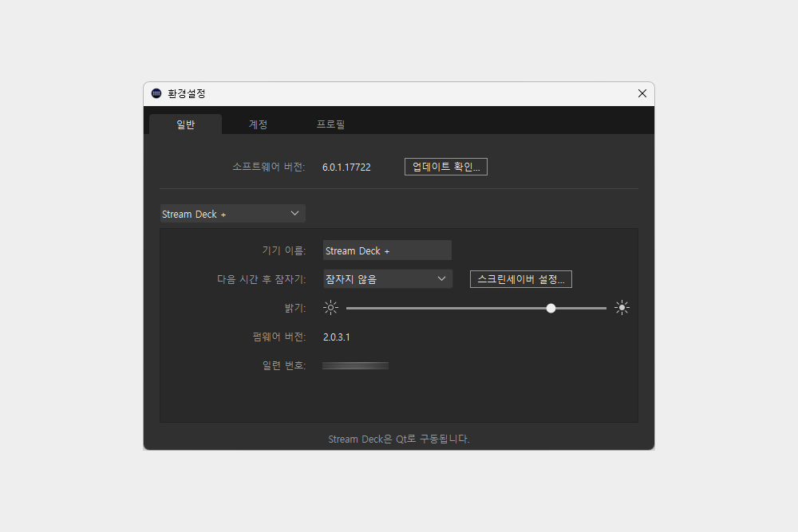Click the 환경설정 window title
Screen dimensions: 798x532
click(x=186, y=93)
